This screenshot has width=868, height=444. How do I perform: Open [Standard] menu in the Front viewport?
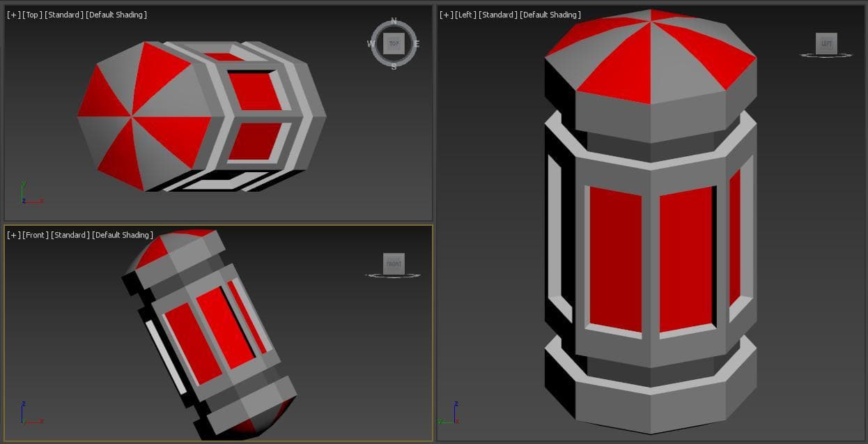pos(70,235)
